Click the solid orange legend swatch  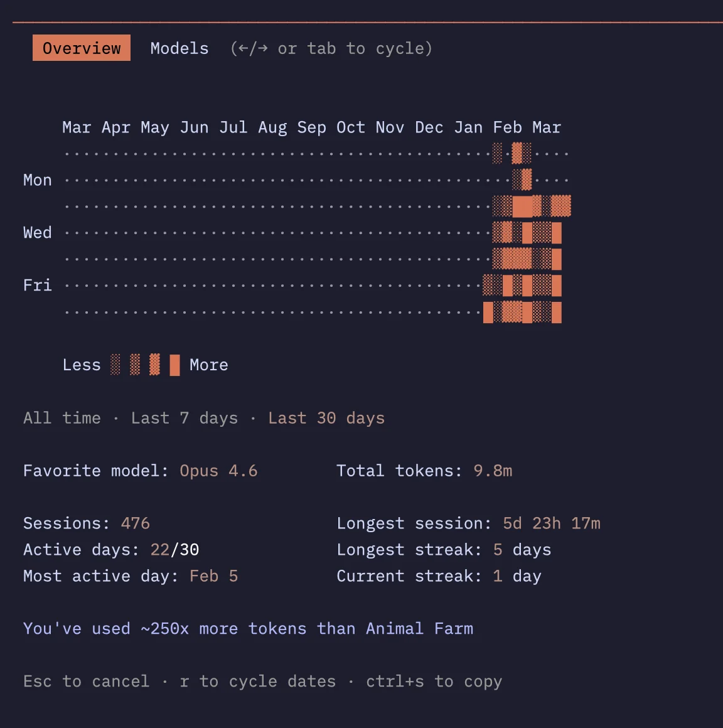click(174, 365)
